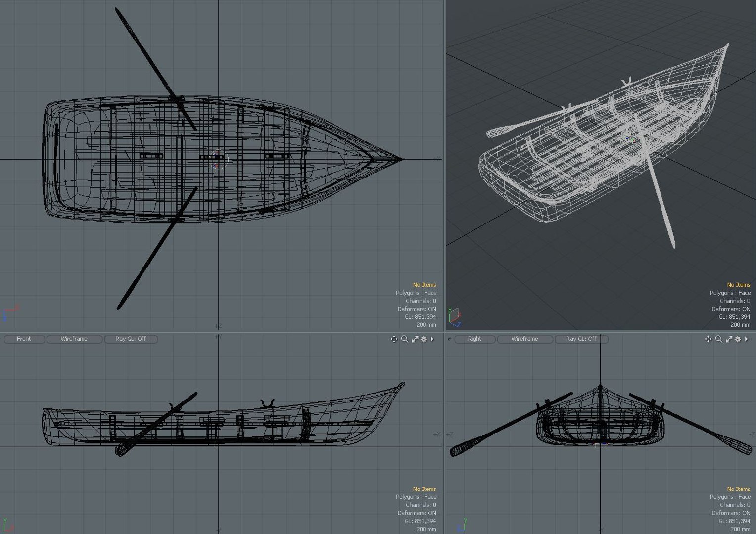Open the Front viewport's gear settings
756x534 pixels.
click(x=424, y=339)
